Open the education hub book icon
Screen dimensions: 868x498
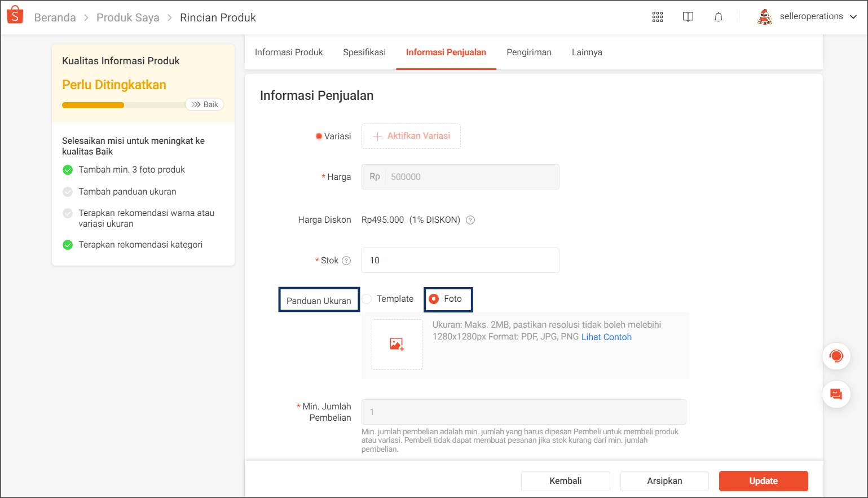(x=688, y=17)
